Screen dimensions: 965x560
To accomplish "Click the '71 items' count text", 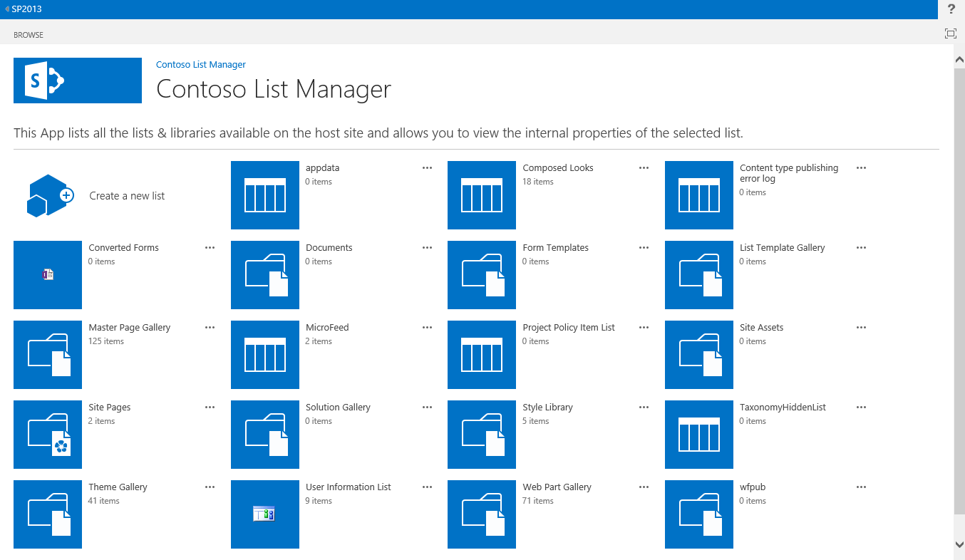I will 538,501.
